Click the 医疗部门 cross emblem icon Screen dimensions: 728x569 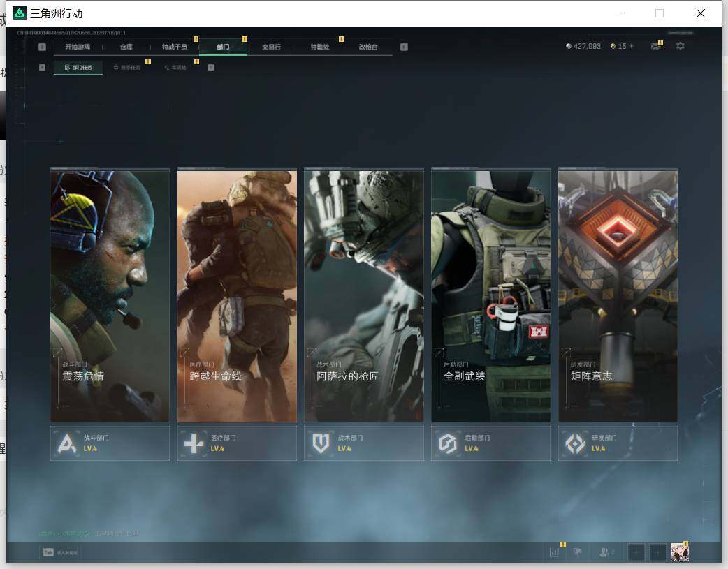coord(194,443)
